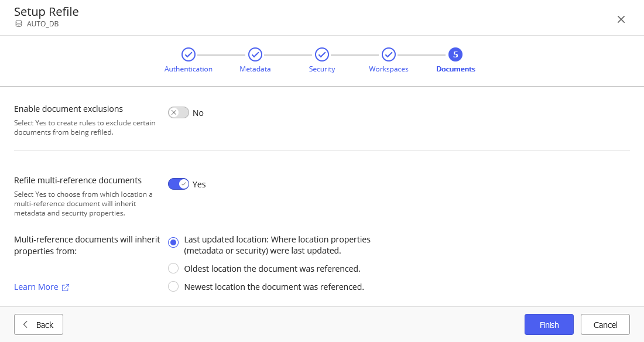The height and width of the screenshot is (342, 644).
Task: Click the Metadata step checkmark circle
Action: tap(255, 54)
